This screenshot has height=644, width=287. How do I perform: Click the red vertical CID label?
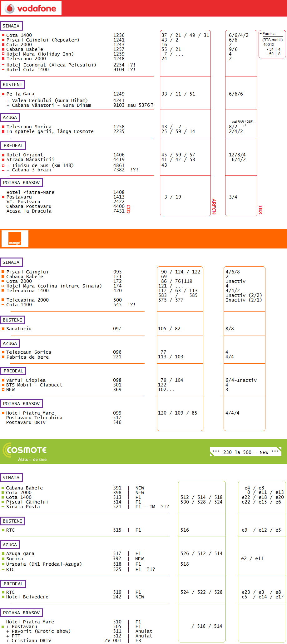coord(128,209)
